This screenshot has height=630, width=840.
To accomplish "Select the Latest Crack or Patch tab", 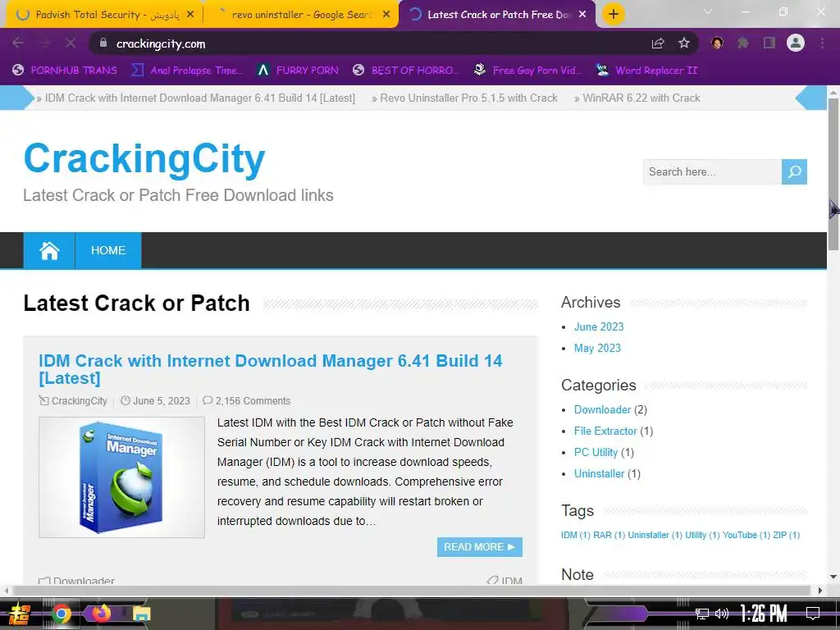I will tap(495, 15).
